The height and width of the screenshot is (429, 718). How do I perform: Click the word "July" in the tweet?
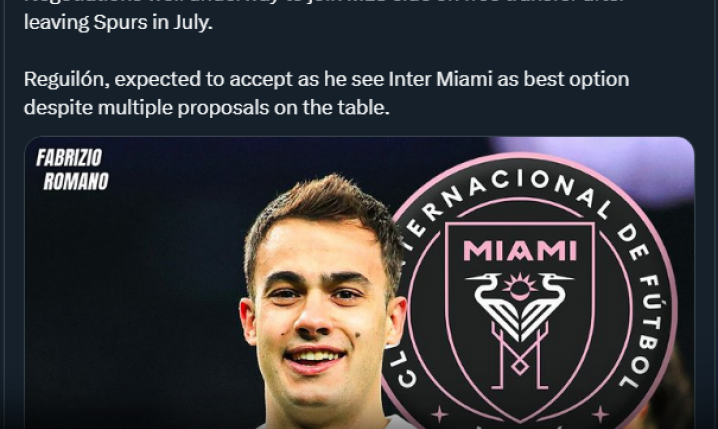pyautogui.click(x=191, y=22)
